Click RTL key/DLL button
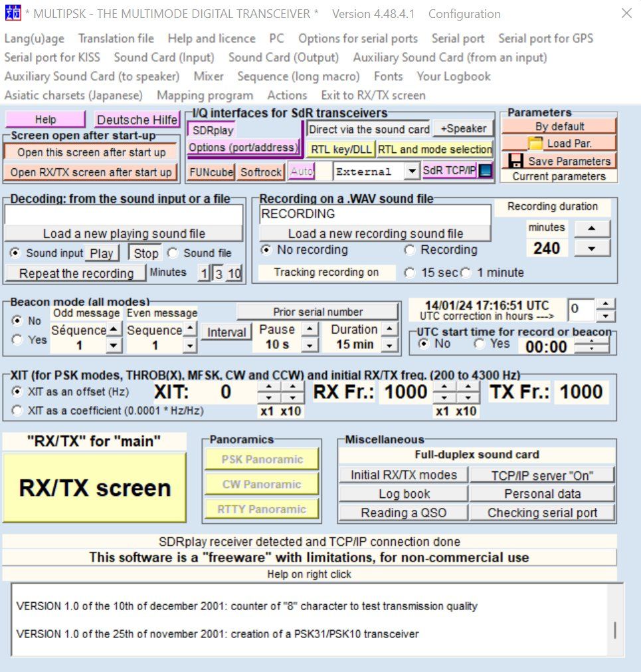The width and height of the screenshot is (641, 672). click(x=341, y=149)
